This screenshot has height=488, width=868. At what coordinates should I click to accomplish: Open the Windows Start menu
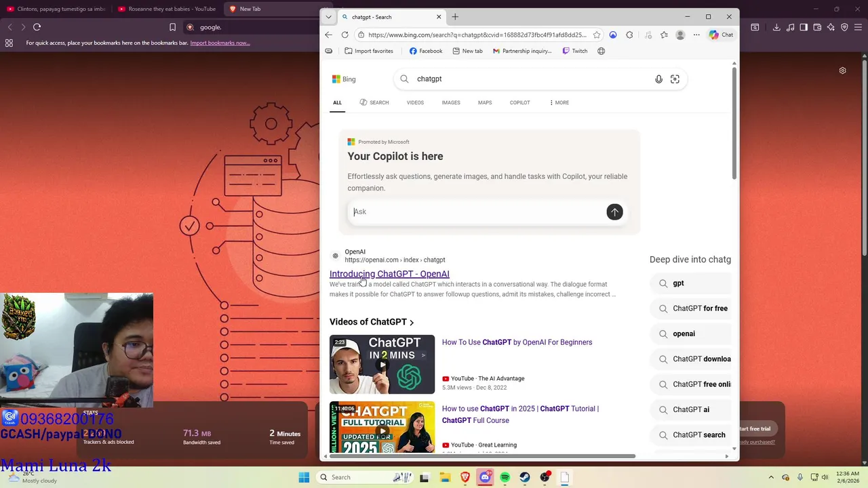[x=304, y=477]
